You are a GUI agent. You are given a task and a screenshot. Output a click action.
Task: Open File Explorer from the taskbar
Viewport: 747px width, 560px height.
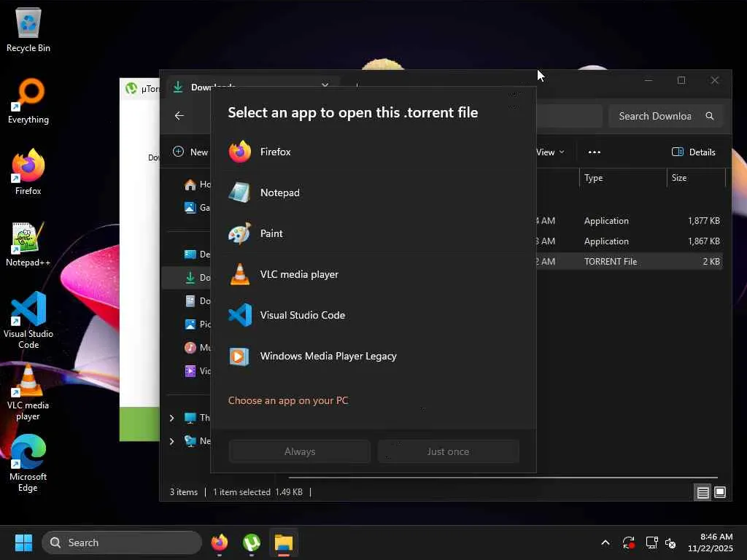(x=284, y=542)
